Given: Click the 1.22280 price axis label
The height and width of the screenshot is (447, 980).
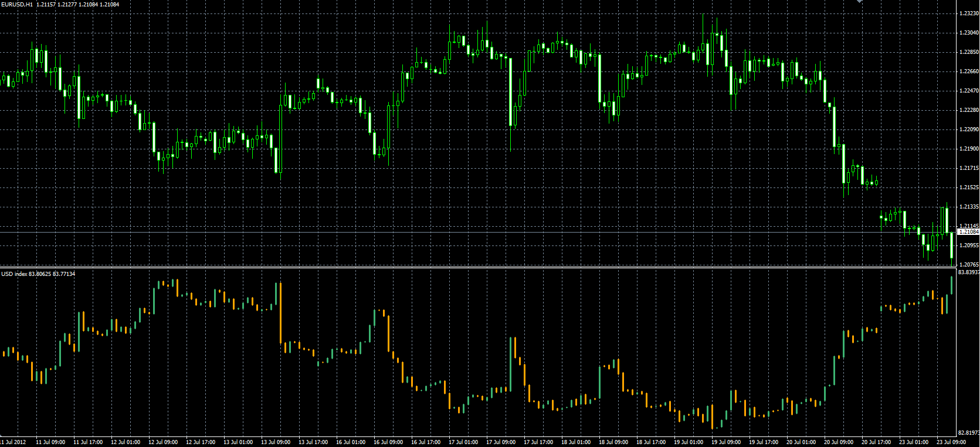Looking at the screenshot, I should point(969,110).
